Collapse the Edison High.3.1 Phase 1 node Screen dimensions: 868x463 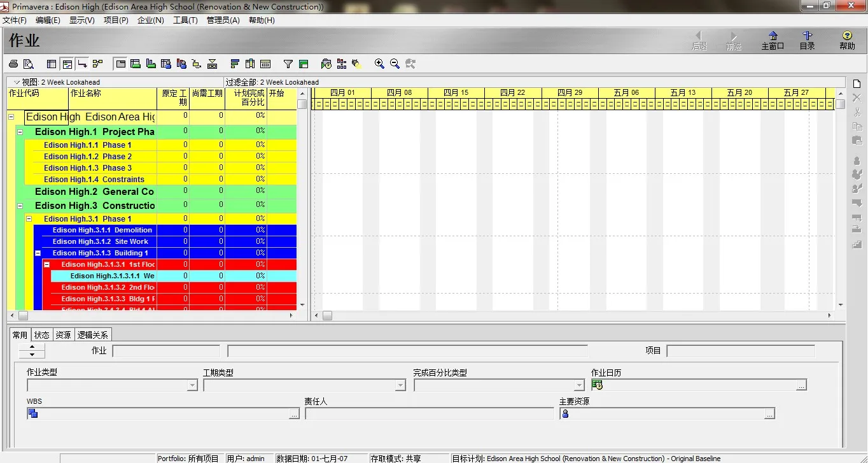tap(29, 218)
